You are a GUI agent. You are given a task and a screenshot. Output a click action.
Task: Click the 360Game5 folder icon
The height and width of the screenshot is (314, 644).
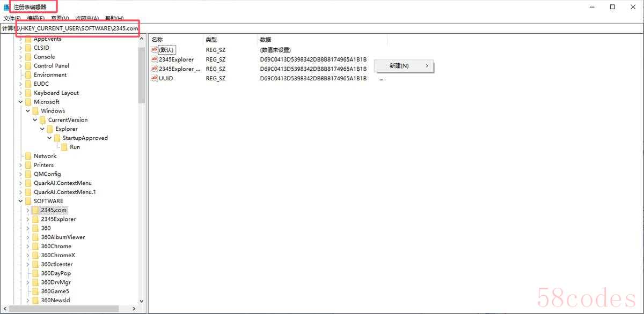click(35, 291)
